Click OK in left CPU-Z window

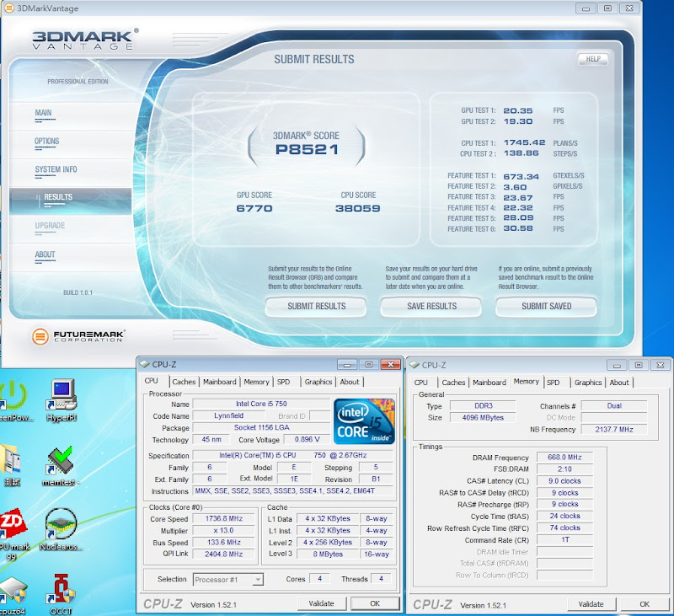(x=375, y=603)
